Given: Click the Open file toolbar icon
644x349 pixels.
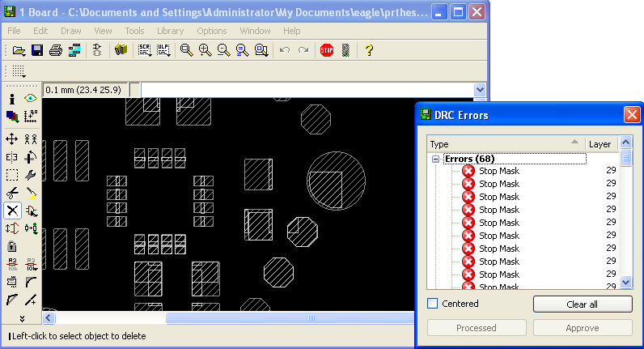Looking at the screenshot, I should 19,50.
